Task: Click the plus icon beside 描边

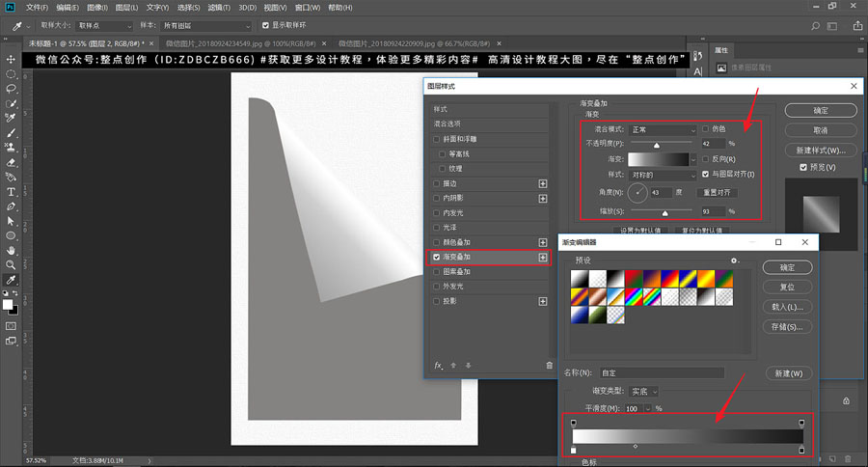Action: (x=543, y=183)
